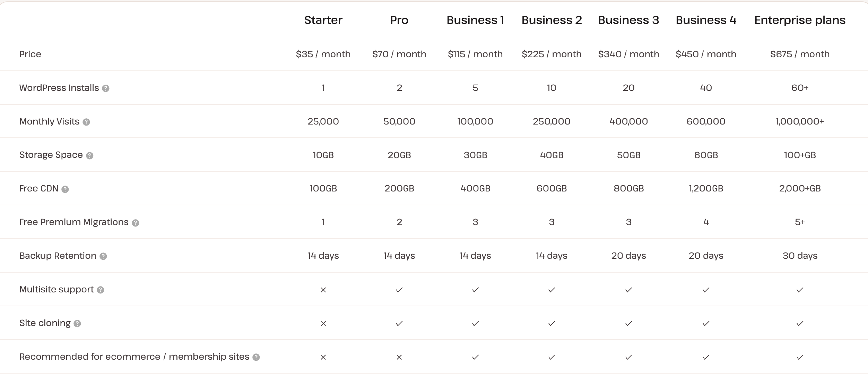The image size is (868, 376).
Task: Click the $35 / month Starter price
Action: (323, 54)
